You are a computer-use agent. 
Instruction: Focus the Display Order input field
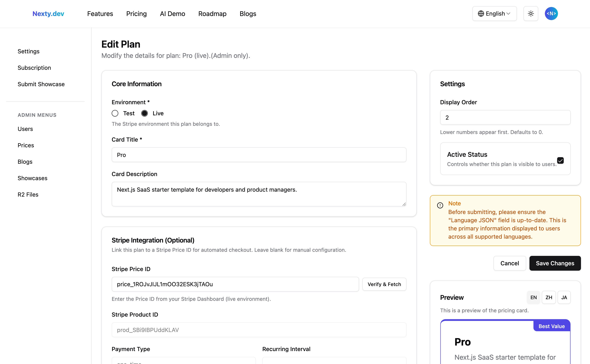505,118
